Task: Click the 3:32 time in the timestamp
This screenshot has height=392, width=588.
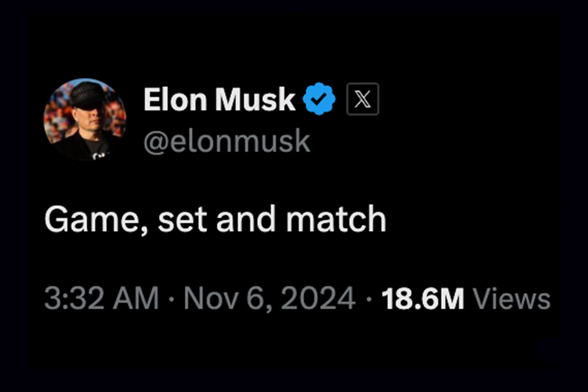Action: [x=74, y=298]
